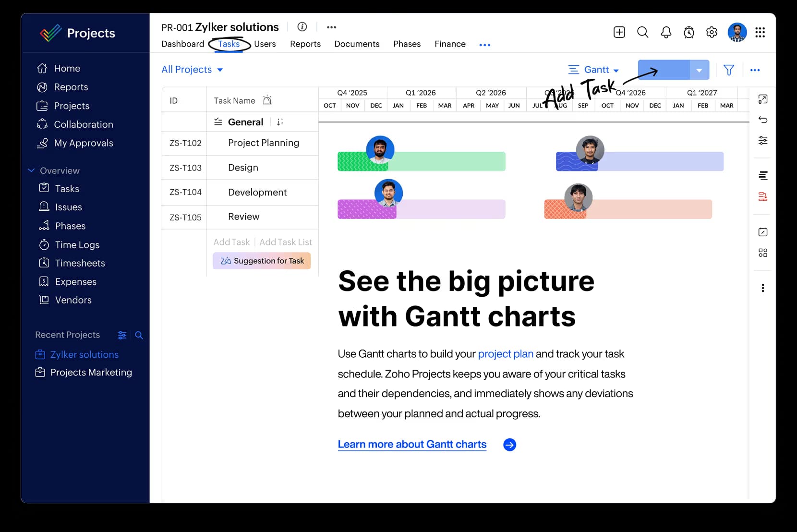The height and width of the screenshot is (532, 797).
Task: Click the purple Development Gantt bar
Action: (x=422, y=209)
